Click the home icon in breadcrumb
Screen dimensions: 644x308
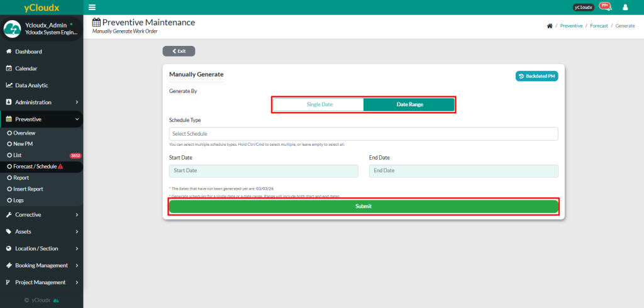550,26
